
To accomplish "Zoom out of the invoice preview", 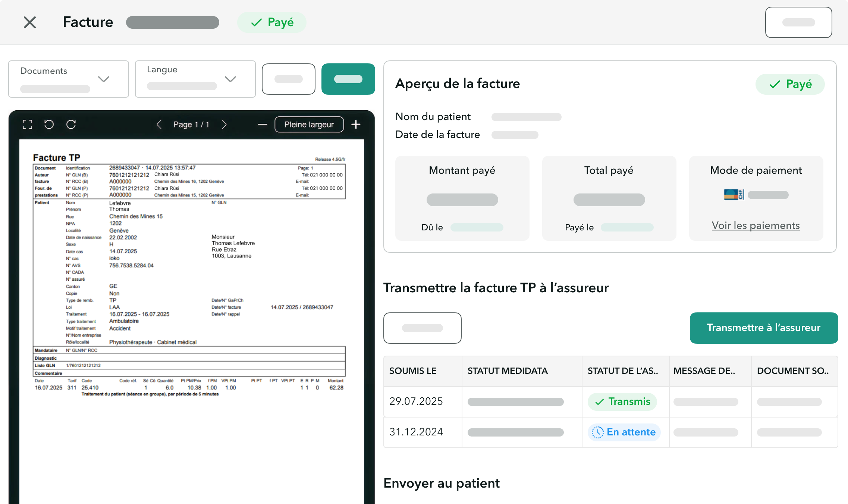I will pyautogui.click(x=262, y=125).
